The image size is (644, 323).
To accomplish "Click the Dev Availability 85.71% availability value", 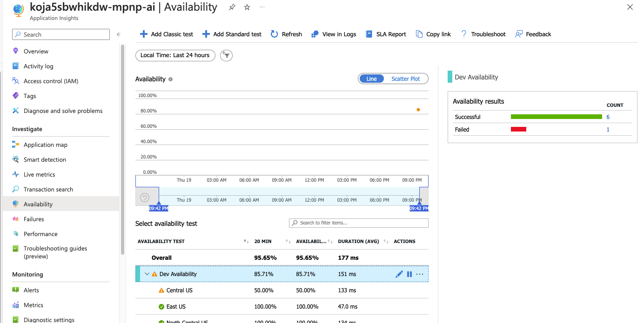I will click(x=306, y=274).
